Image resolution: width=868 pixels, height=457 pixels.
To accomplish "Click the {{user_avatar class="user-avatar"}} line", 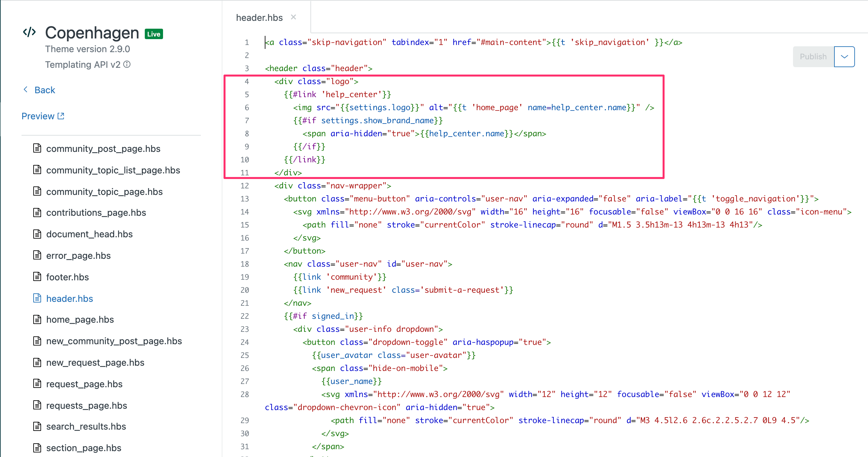I will (394, 355).
